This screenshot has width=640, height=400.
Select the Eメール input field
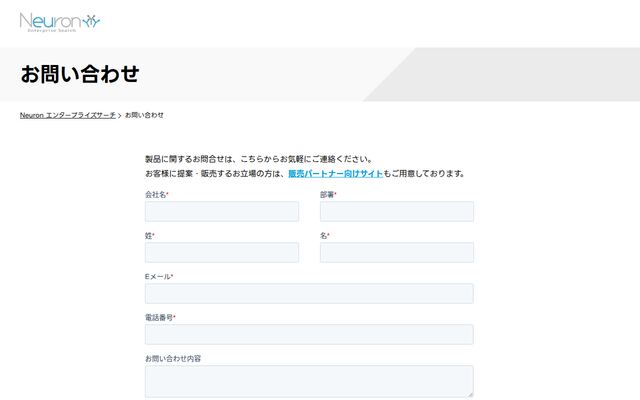click(x=309, y=293)
